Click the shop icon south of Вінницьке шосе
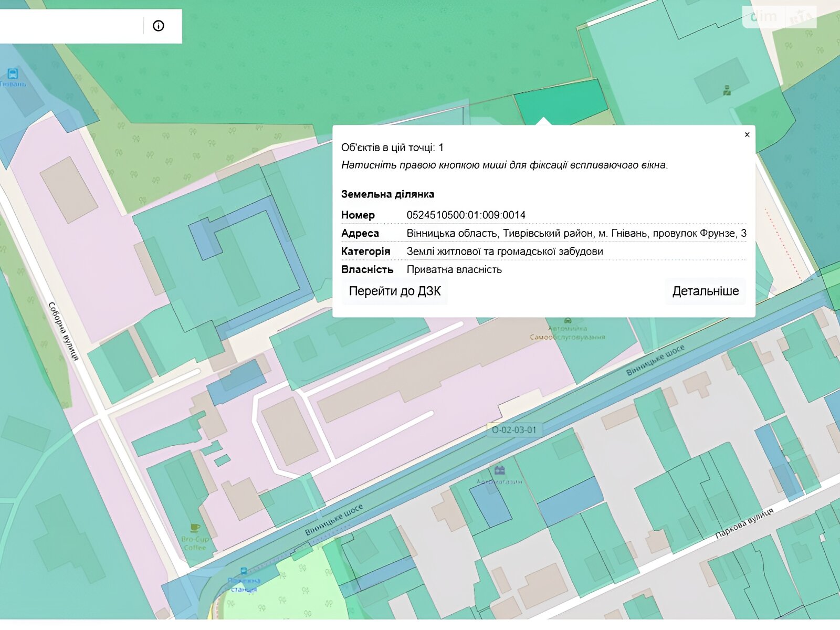840x630 pixels. (x=499, y=469)
